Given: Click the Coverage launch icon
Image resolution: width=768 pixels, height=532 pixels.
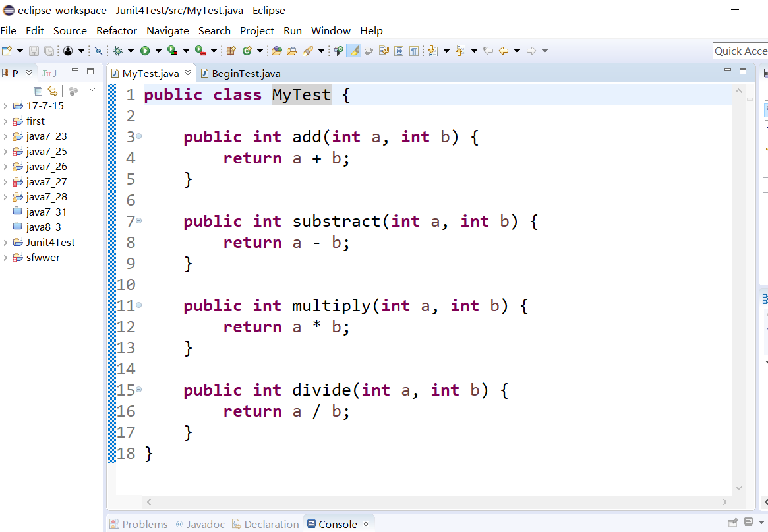Looking at the screenshot, I should tap(173, 51).
